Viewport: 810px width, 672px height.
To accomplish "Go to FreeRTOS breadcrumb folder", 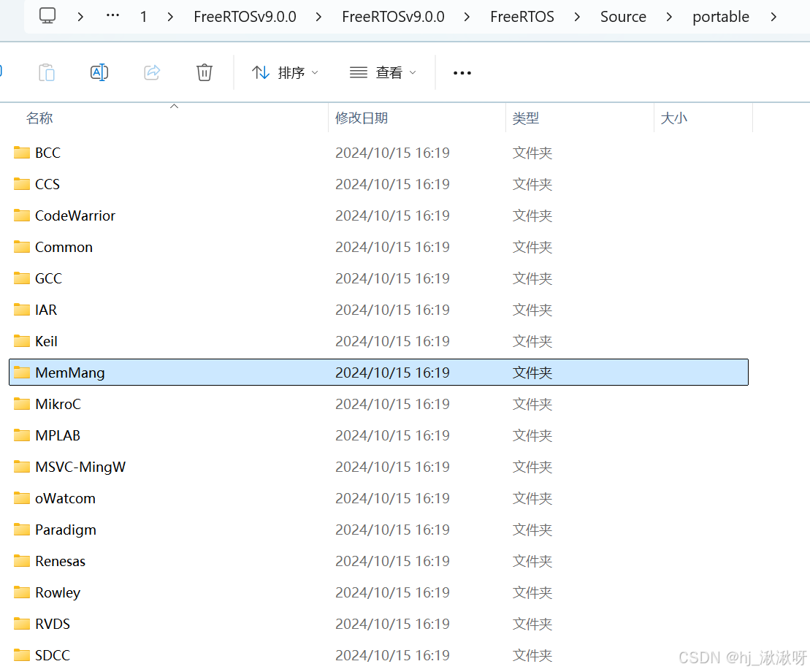I will tap(521, 17).
